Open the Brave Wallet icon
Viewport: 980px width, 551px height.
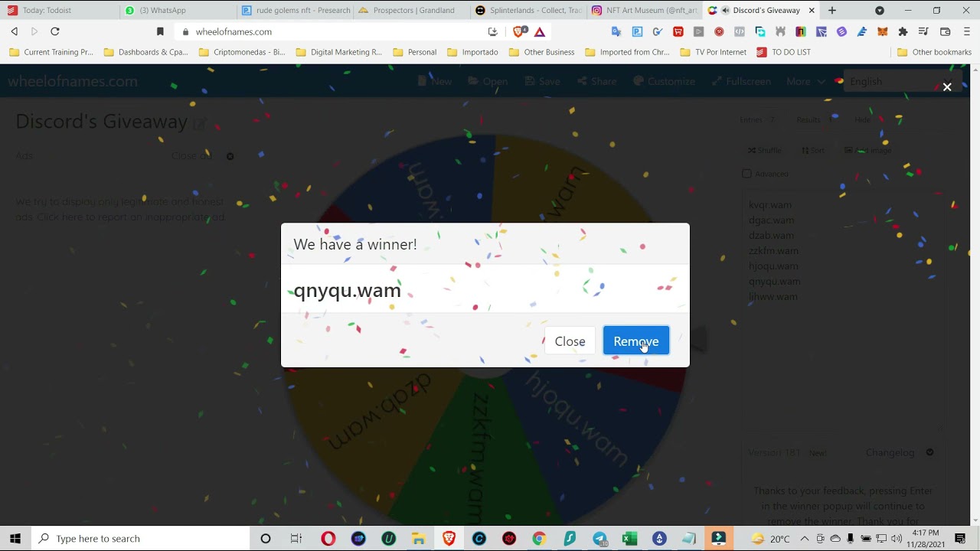coord(946,31)
